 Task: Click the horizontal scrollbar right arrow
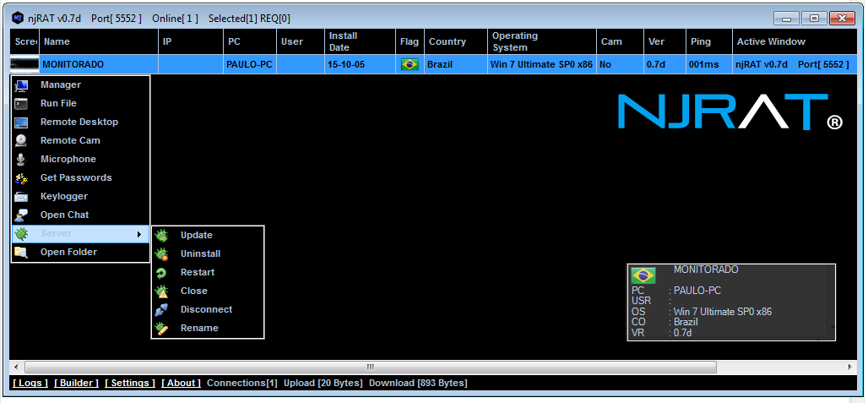pyautogui.click(x=851, y=367)
